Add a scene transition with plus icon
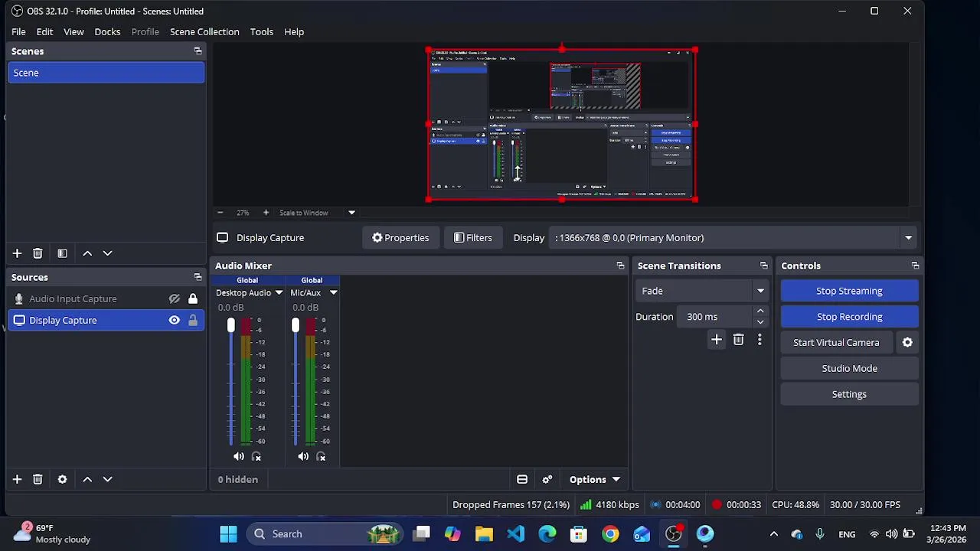Screen dimensions: 980x551 point(717,340)
